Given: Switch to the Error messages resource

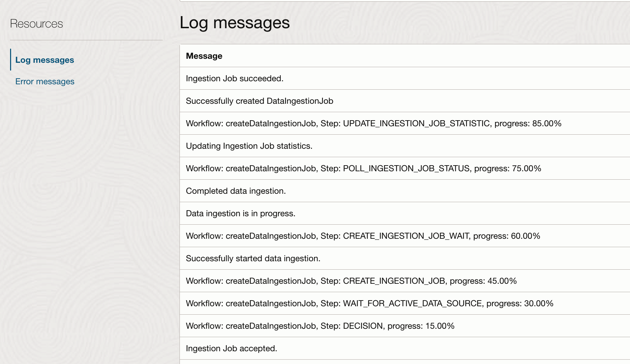Looking at the screenshot, I should (45, 82).
